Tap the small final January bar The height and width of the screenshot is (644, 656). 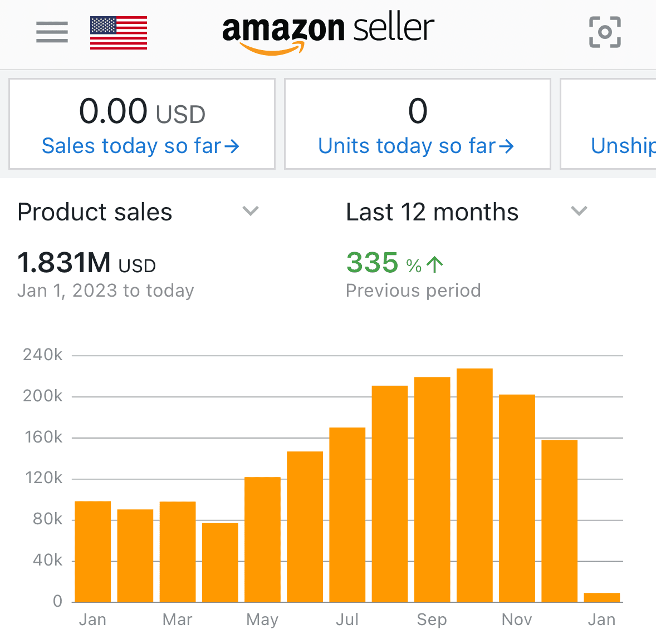(601, 597)
